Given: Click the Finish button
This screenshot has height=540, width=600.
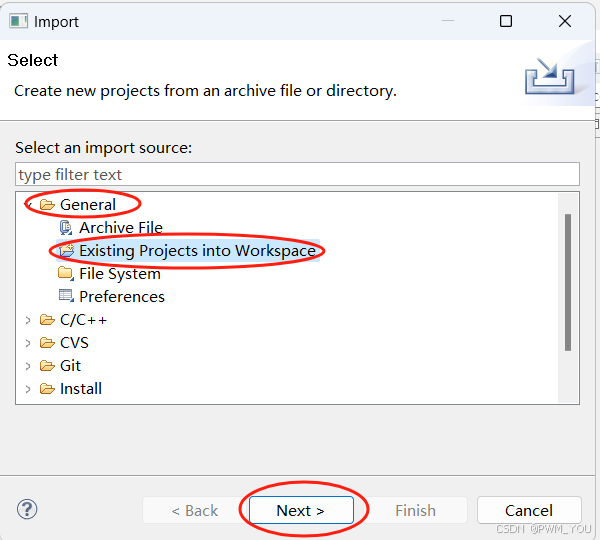Looking at the screenshot, I should [416, 510].
